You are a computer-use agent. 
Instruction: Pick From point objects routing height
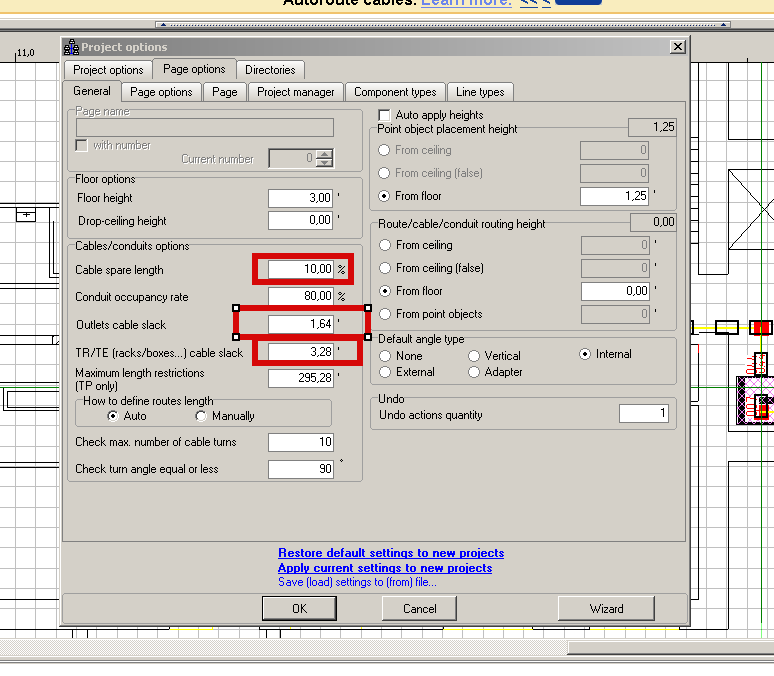384,314
